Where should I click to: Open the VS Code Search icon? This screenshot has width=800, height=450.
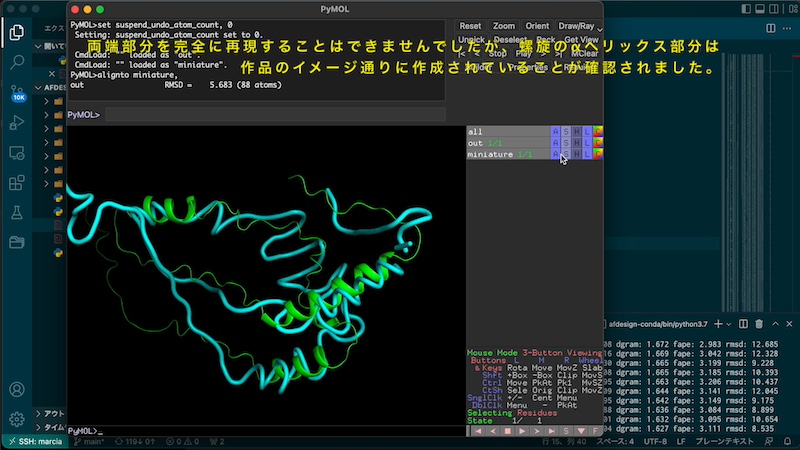[x=17, y=62]
